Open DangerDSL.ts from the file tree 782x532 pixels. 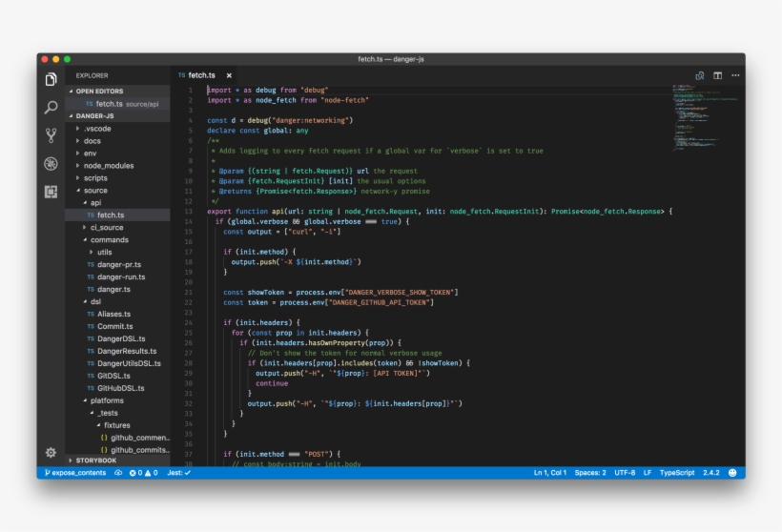tap(121, 338)
